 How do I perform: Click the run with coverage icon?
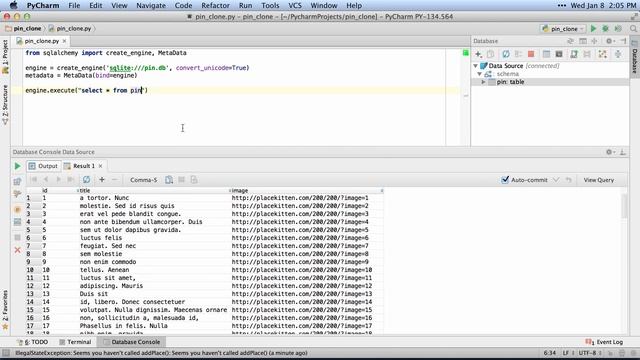pos(618,29)
